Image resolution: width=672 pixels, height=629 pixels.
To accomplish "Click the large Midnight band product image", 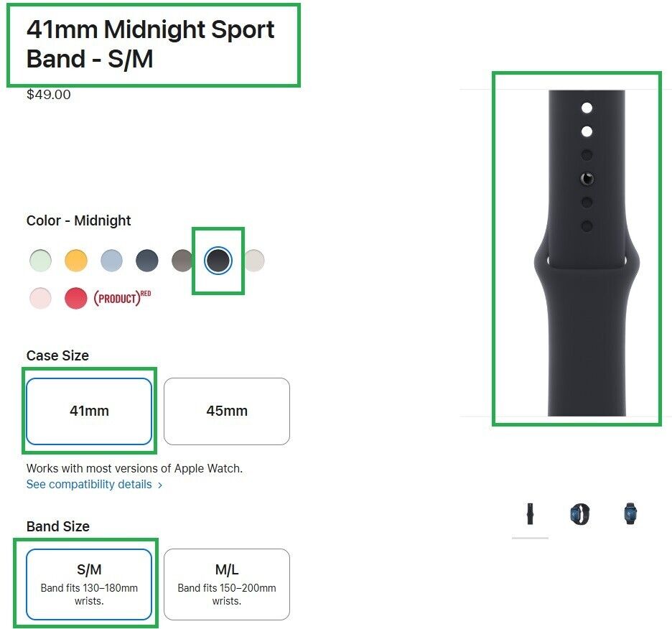I will tap(579, 251).
